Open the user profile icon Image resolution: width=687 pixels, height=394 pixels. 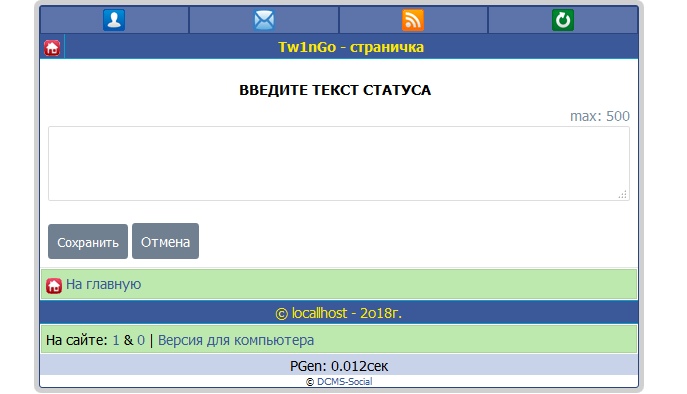(x=114, y=20)
